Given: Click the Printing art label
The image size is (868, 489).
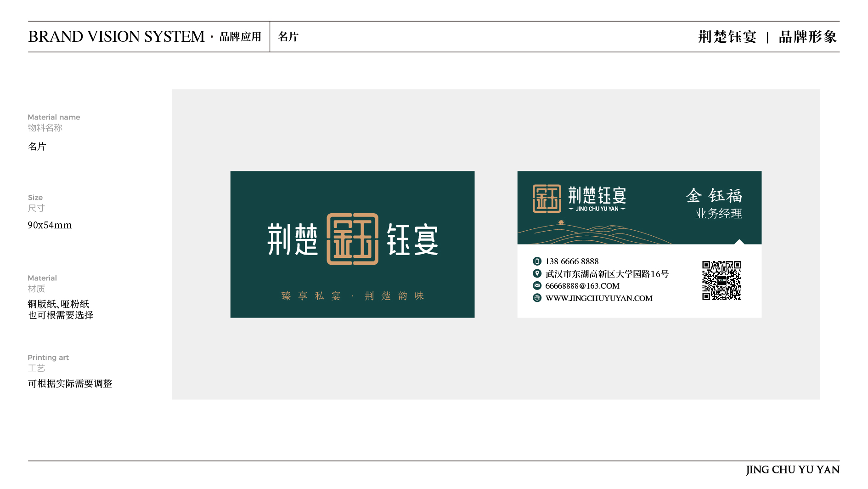Looking at the screenshot, I should [48, 358].
